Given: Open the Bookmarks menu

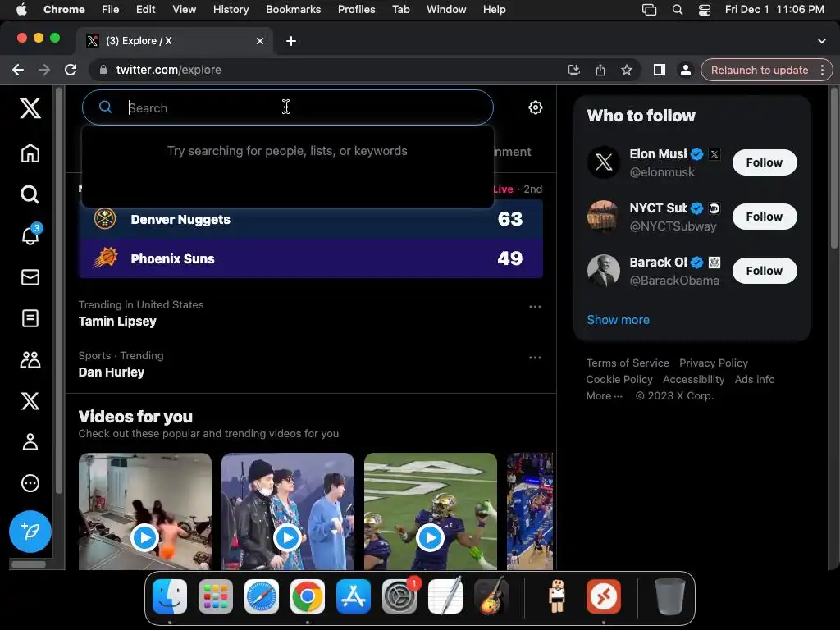Looking at the screenshot, I should click(294, 10).
